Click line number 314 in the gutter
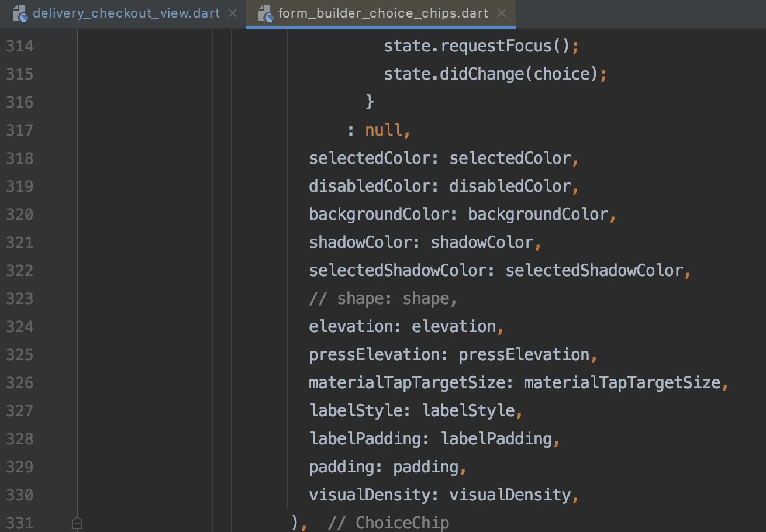This screenshot has width=766, height=532. coord(19,46)
